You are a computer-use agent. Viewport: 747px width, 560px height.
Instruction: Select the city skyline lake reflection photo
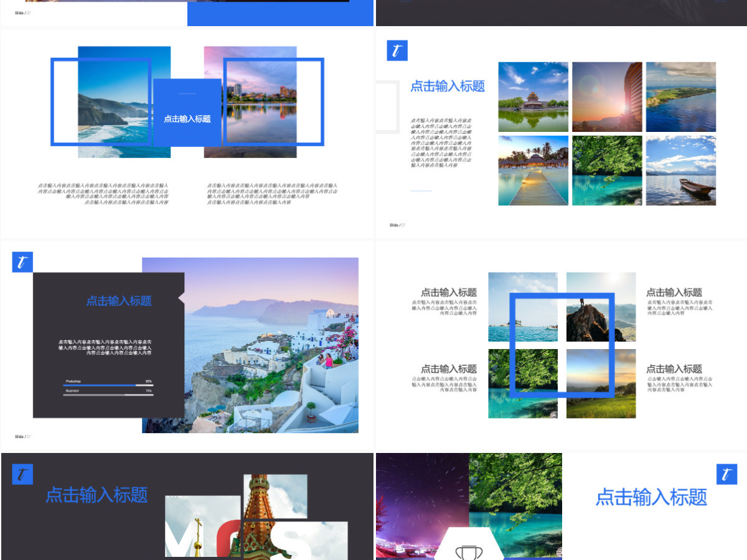click(x=250, y=102)
